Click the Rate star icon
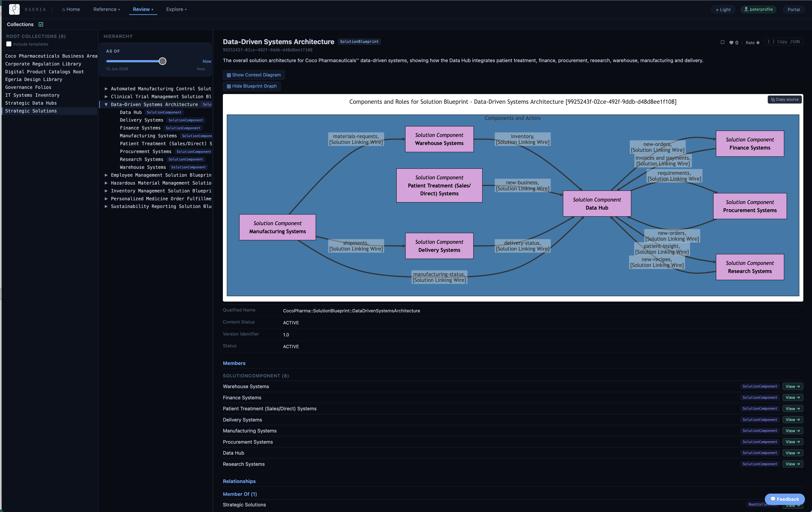The width and height of the screenshot is (812, 512). click(758, 42)
